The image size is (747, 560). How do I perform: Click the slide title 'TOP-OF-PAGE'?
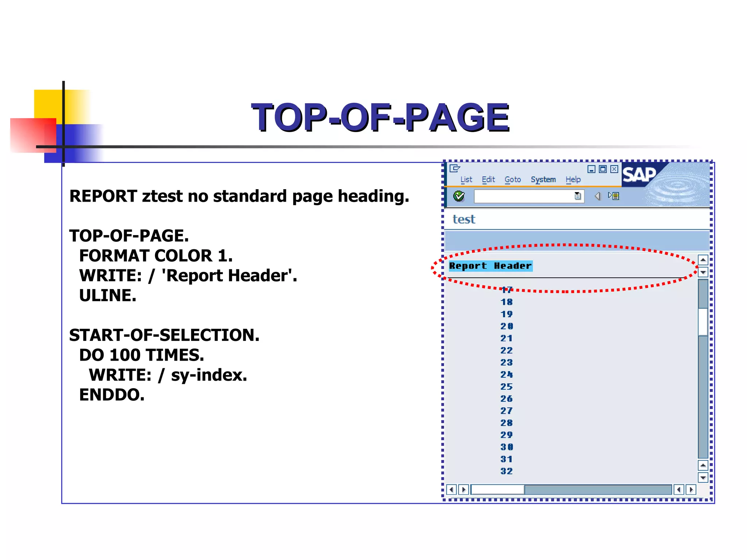point(380,117)
